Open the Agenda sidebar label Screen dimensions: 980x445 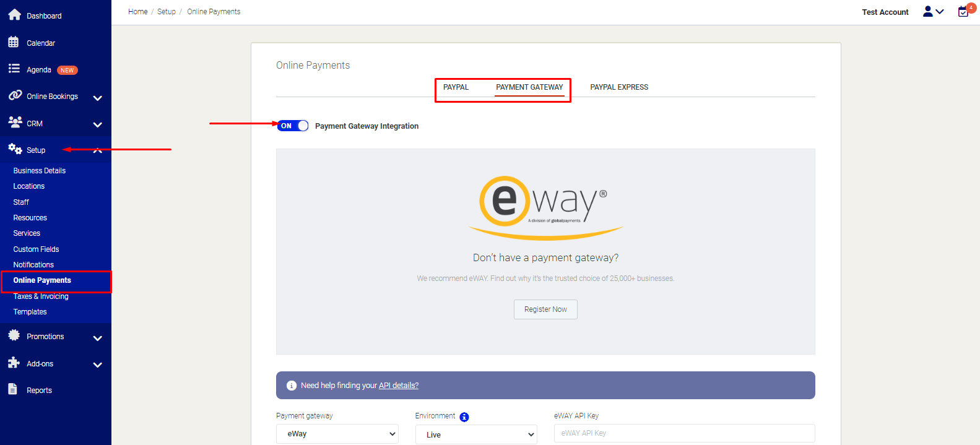tap(39, 70)
